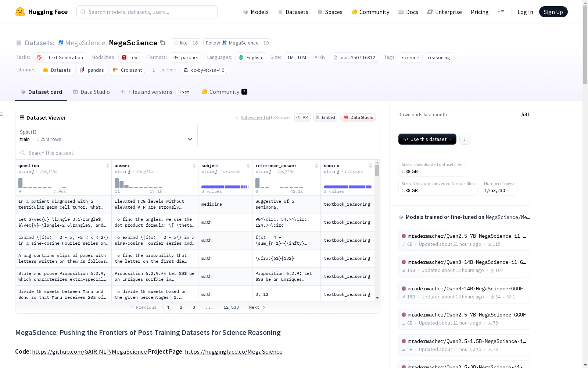Click the science tag
The image size is (588, 368).
pos(410,57)
